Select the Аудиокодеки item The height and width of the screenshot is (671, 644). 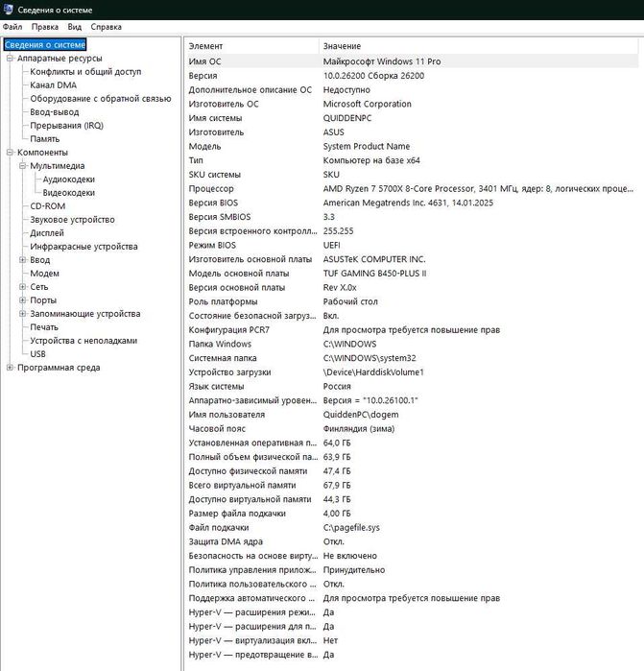[68, 180]
